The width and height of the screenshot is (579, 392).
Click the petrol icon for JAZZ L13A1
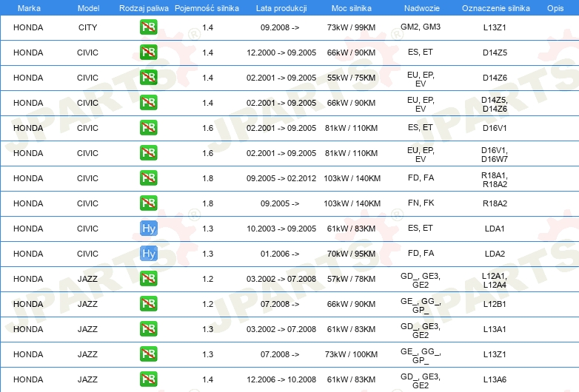(148, 329)
